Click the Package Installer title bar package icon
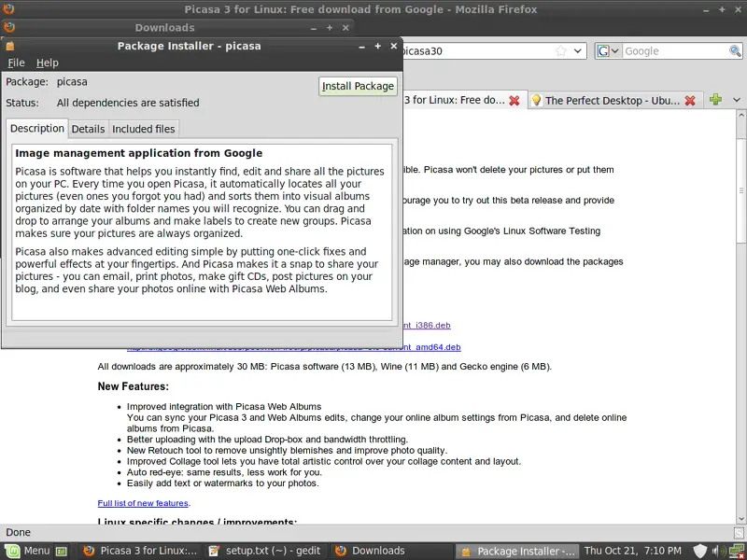 click(10, 46)
